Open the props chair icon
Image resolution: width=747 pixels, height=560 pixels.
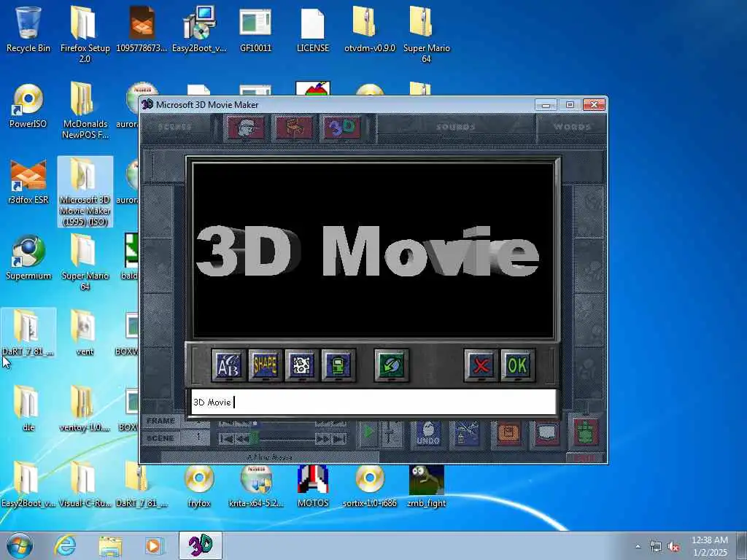(x=294, y=127)
